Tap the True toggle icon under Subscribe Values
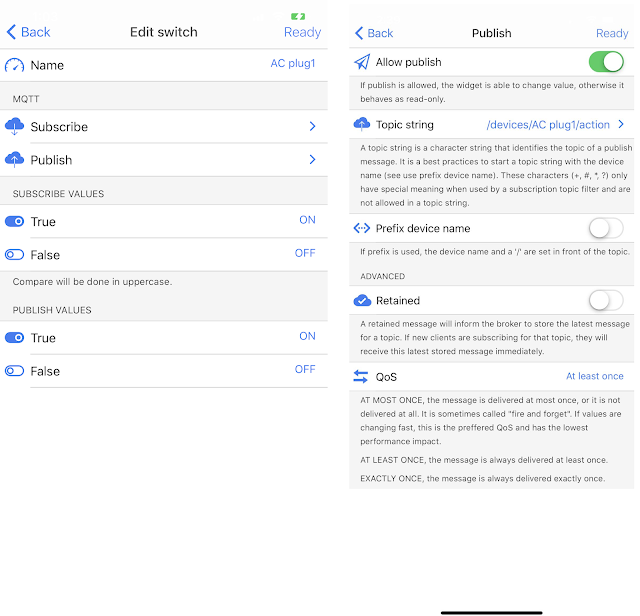Screen dimensions: 640x616 (14, 222)
